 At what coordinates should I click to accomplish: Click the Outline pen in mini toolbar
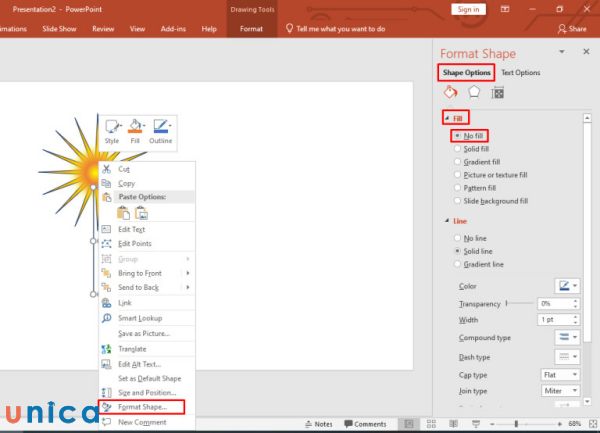[160, 131]
